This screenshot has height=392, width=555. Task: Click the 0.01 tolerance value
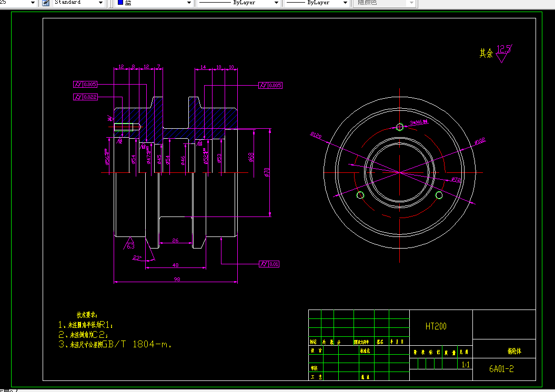(274, 264)
